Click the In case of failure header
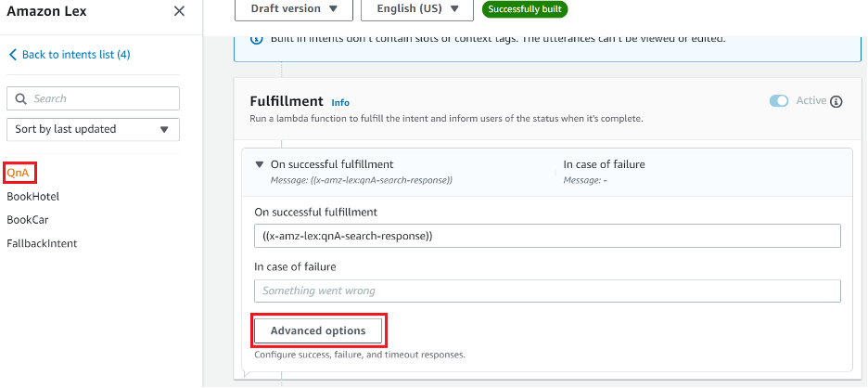868x388 pixels. pos(604,164)
